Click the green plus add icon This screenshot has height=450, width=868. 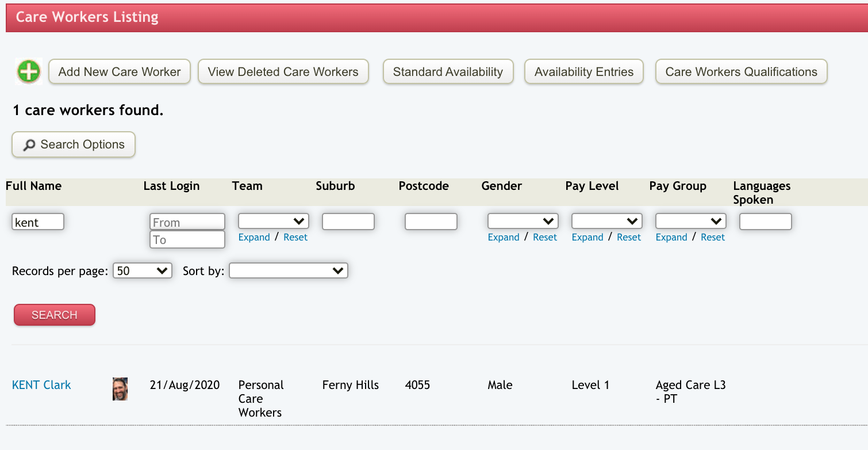click(28, 72)
